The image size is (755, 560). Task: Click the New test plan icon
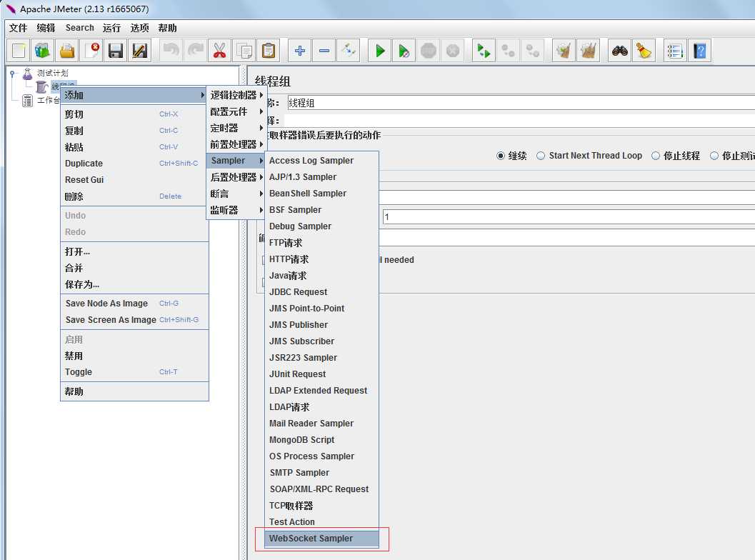[x=19, y=51]
